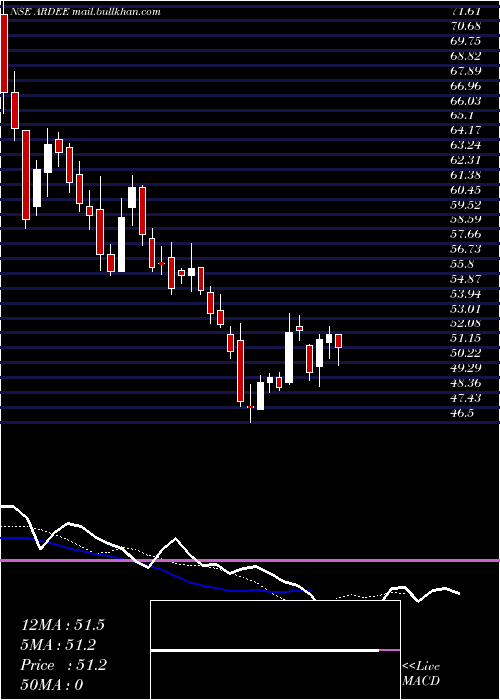Click the tall red first candlestick at chart start
This screenshot has height=700, width=500.
click(x=4, y=54)
